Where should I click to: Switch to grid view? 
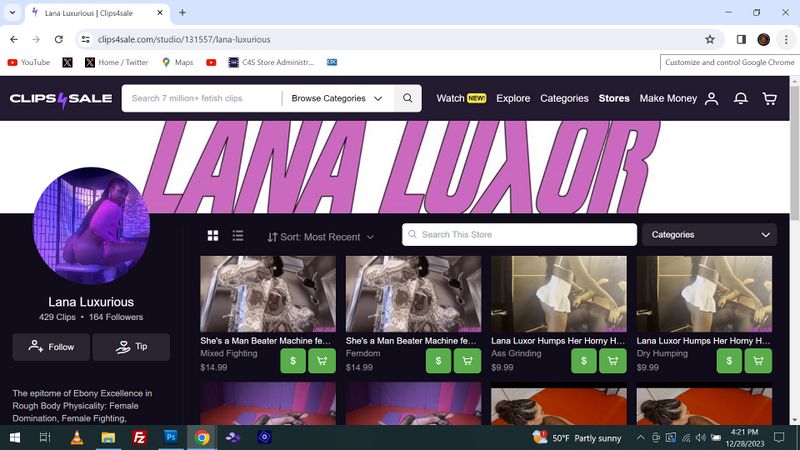click(213, 235)
